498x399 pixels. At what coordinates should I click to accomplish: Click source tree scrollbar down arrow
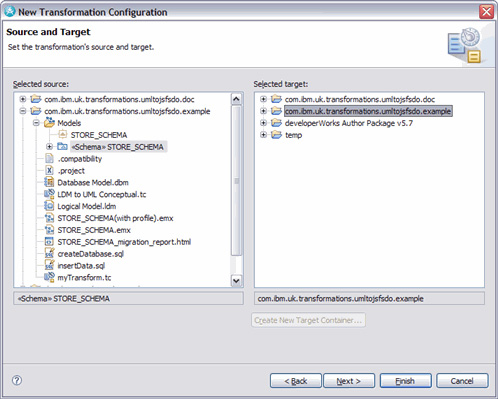(236, 280)
